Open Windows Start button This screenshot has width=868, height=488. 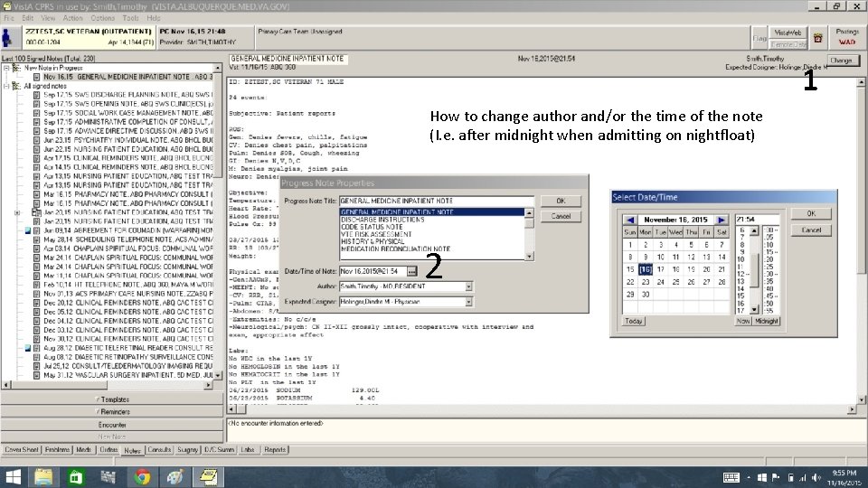click(x=12, y=477)
